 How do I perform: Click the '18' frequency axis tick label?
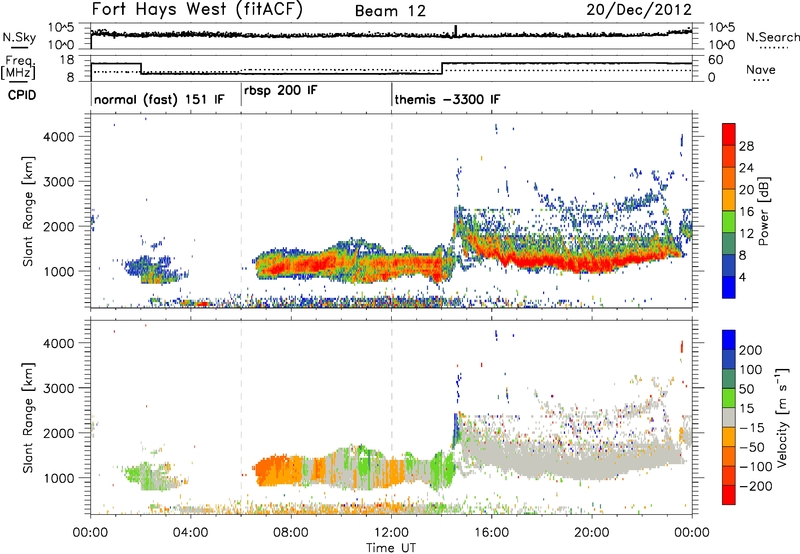click(x=67, y=60)
